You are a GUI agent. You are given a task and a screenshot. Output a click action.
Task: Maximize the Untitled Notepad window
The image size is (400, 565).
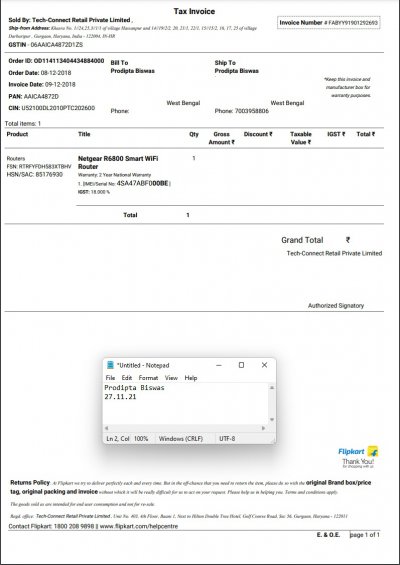tap(241, 365)
